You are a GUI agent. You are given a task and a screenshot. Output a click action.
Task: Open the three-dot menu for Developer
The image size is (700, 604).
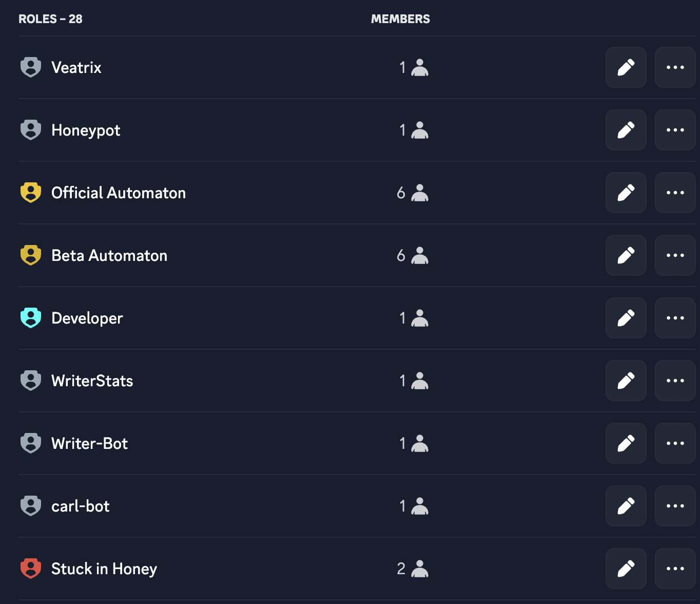coord(675,318)
